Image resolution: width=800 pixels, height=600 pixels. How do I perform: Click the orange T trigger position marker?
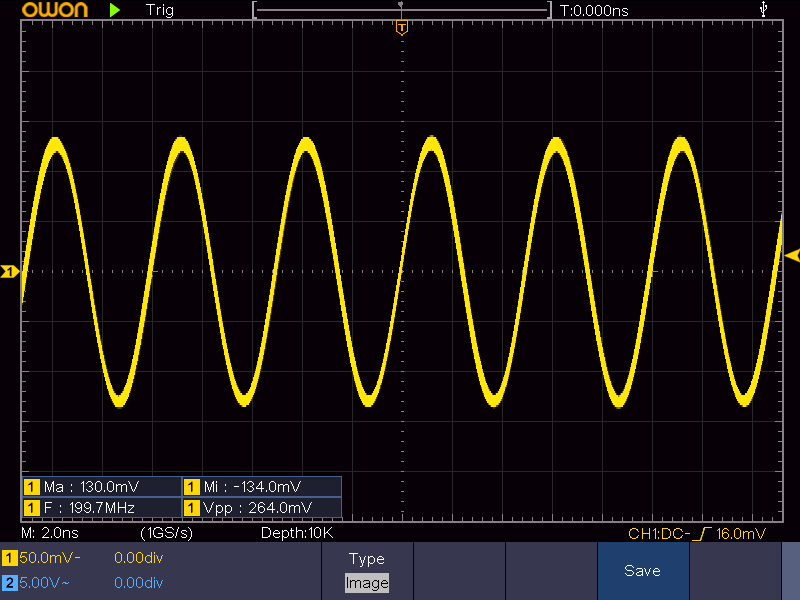pyautogui.click(x=402, y=28)
